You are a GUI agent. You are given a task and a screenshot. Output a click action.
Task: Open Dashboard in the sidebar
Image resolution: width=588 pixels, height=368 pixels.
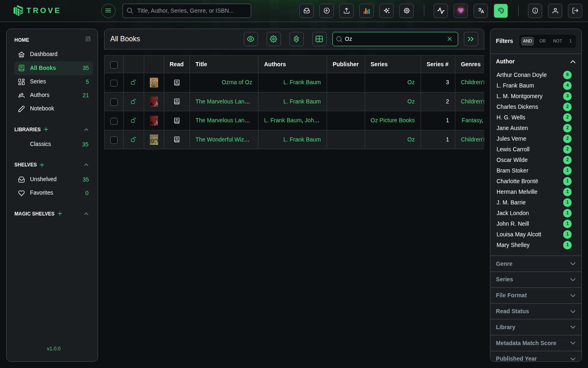click(x=53, y=54)
